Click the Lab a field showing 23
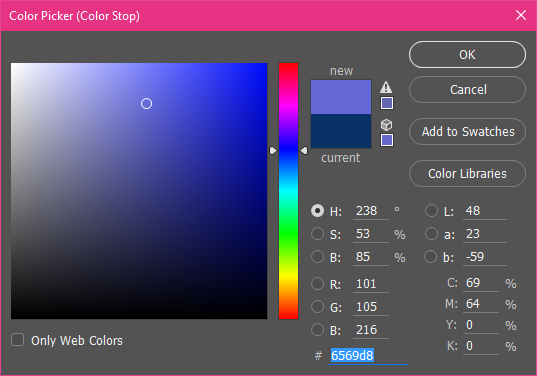 pos(485,234)
